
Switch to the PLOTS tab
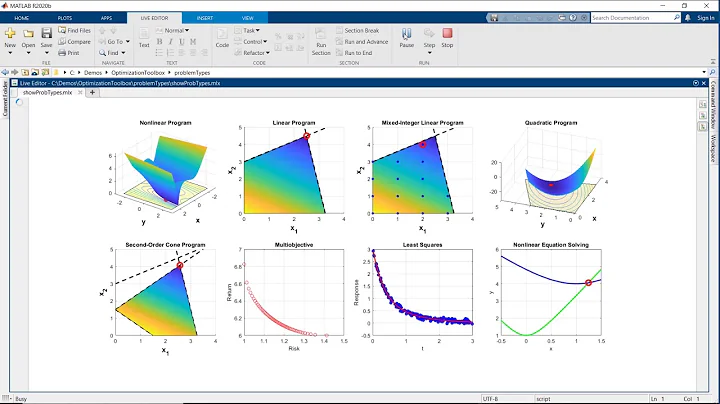point(65,18)
